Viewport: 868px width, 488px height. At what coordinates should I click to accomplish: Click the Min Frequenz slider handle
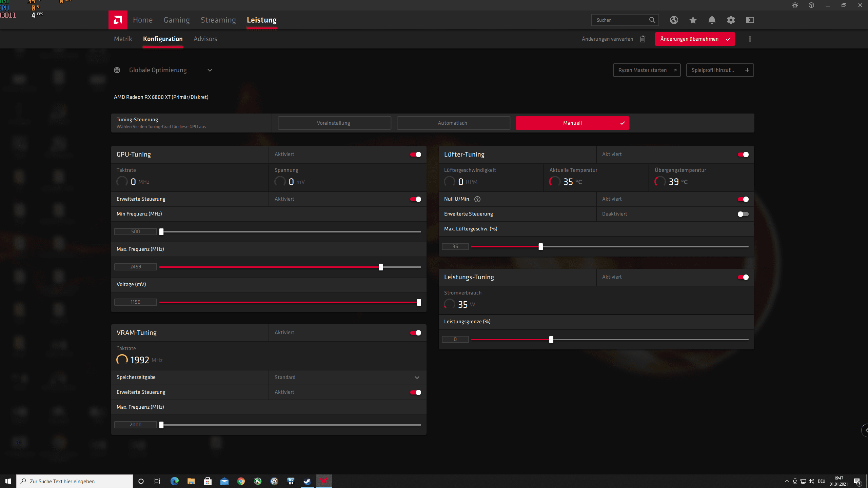tap(161, 232)
